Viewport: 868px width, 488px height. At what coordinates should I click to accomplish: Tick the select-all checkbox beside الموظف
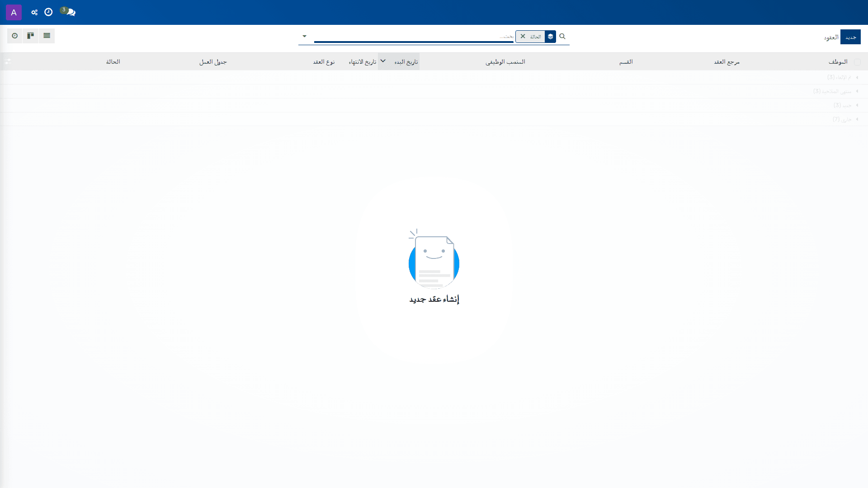click(x=857, y=62)
